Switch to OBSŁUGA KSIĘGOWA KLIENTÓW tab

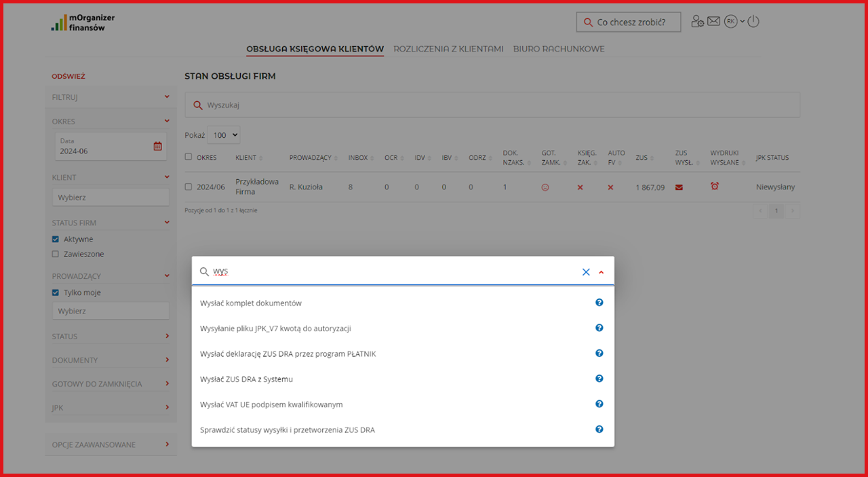click(x=315, y=49)
